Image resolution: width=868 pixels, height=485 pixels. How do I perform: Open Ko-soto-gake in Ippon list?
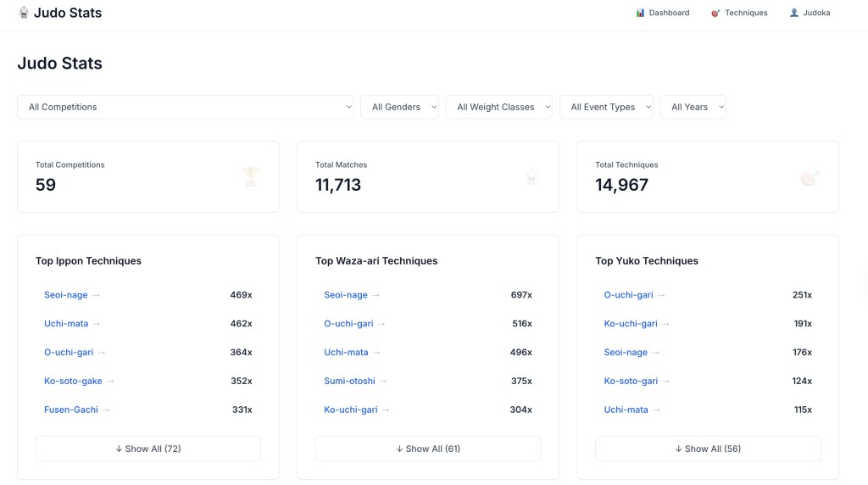tap(73, 381)
